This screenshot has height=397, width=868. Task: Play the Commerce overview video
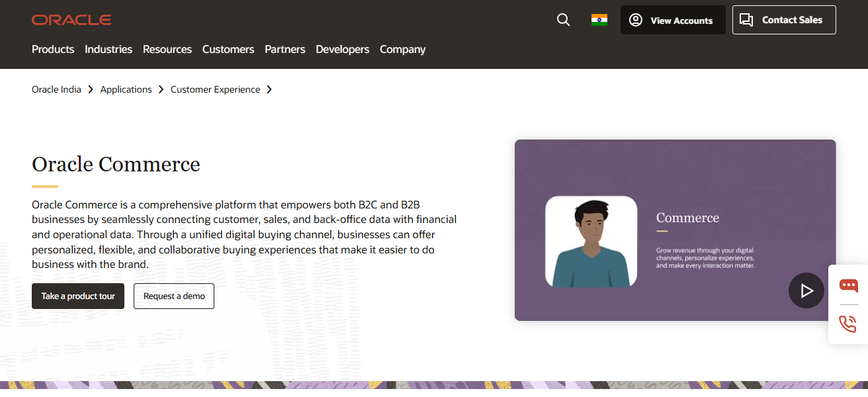pos(806,290)
